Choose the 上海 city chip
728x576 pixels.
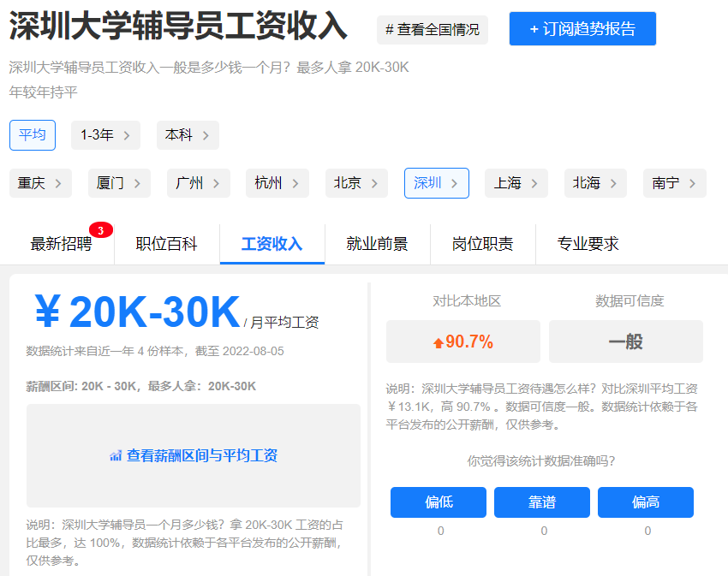tap(516, 183)
